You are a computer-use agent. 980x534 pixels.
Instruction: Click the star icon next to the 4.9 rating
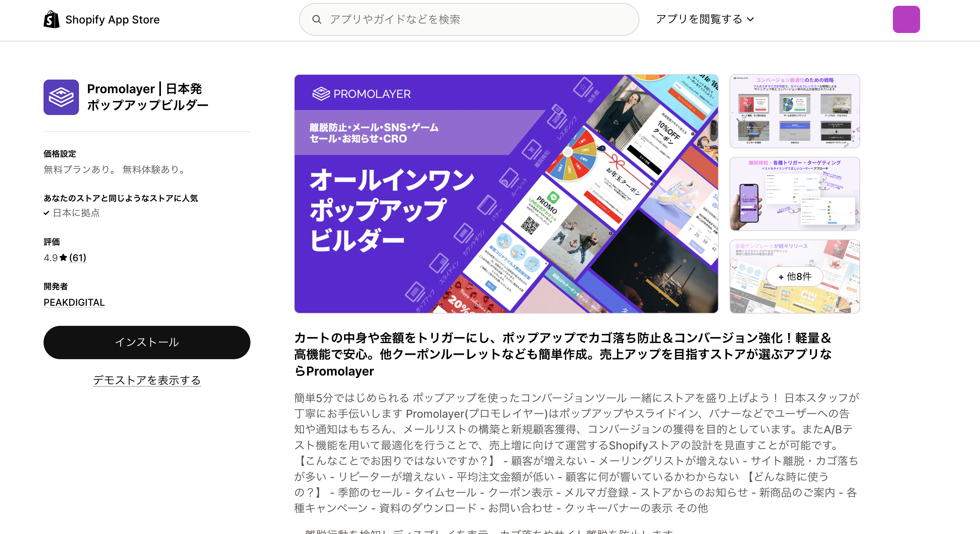click(x=63, y=257)
